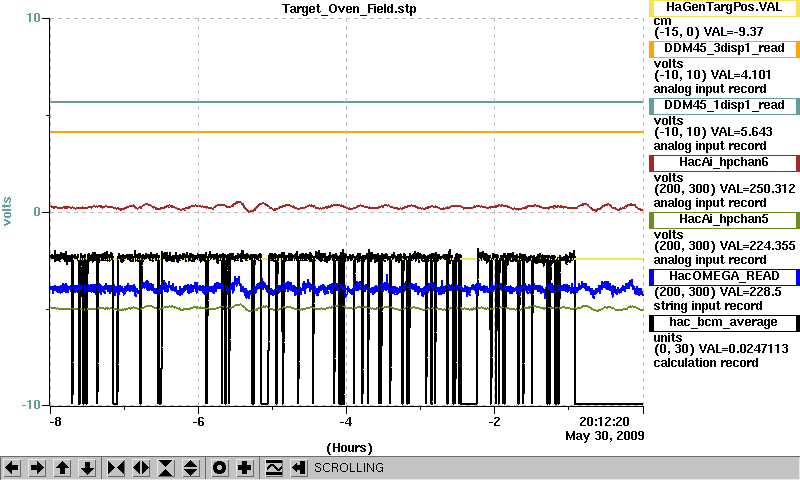Screen dimensions: 800x480
Task: Click the -8 x-axis tick label
Action: (55, 422)
